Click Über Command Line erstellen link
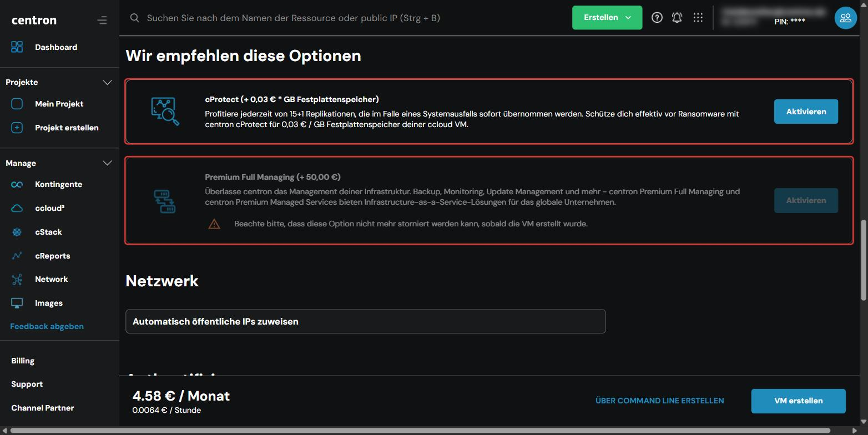Image resolution: width=868 pixels, height=435 pixels. click(659, 401)
